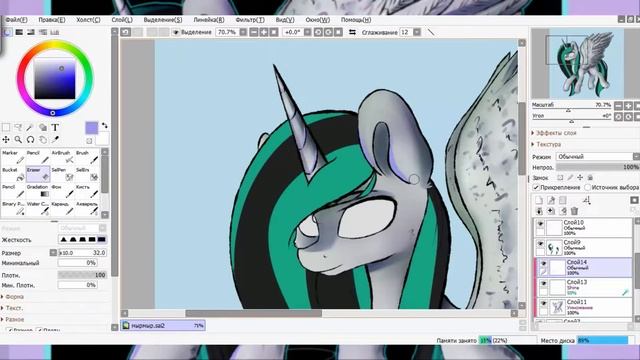Choose the SelPen tool
The width and height of the screenshot is (640, 360).
point(62,174)
